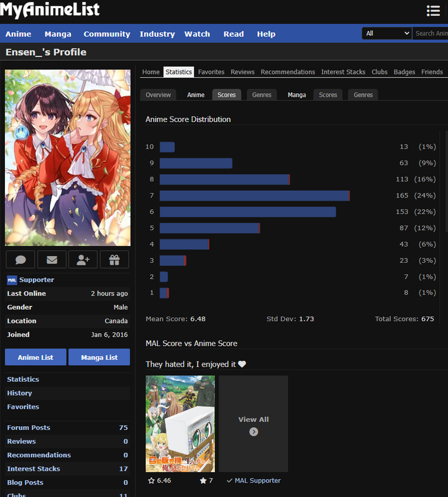Click the score 5 distribution bar
Image resolution: width=448 pixels, height=497 pixels.
coord(210,228)
